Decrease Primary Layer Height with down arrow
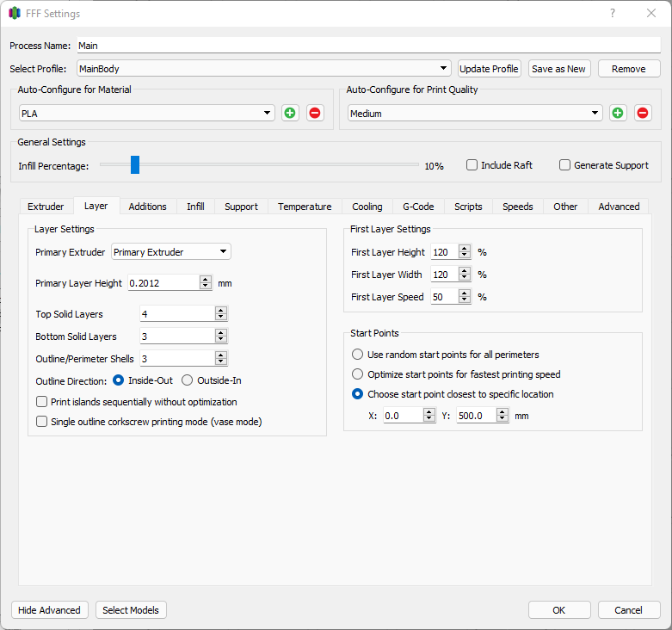The width and height of the screenshot is (672, 630). tap(206, 286)
